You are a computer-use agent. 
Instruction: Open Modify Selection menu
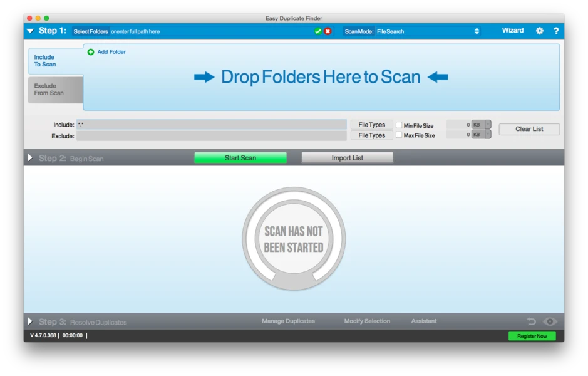coord(367,321)
